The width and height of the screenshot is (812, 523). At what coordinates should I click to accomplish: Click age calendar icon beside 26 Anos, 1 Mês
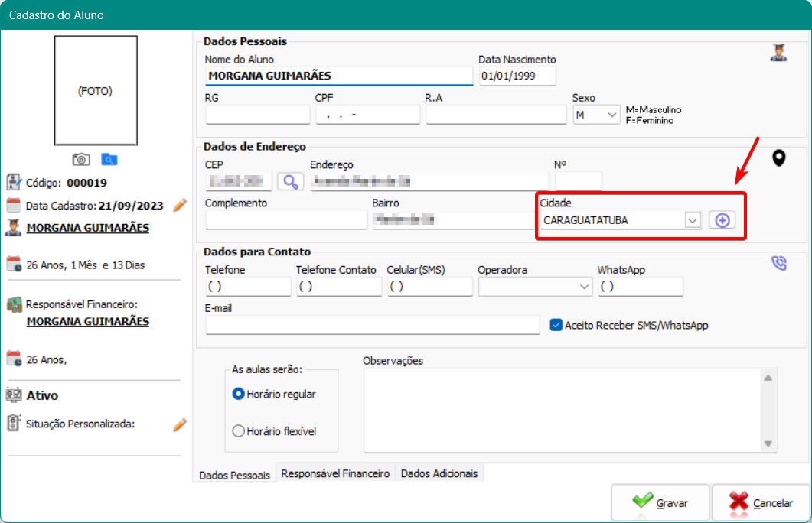coord(14,264)
